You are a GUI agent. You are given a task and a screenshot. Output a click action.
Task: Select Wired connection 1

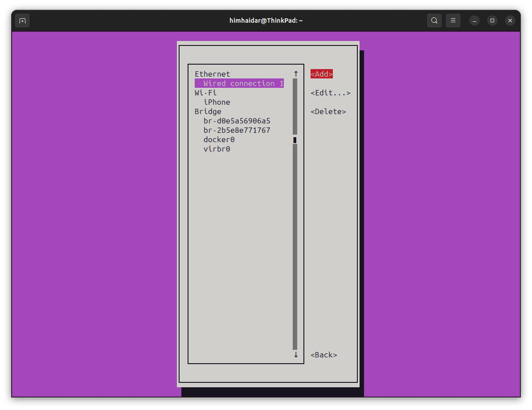[239, 83]
